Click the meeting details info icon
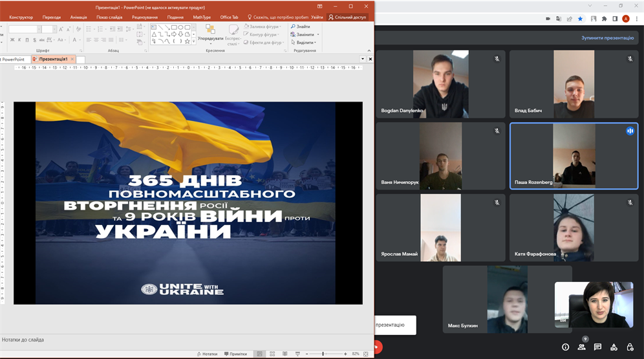644x359 pixels. (x=566, y=347)
